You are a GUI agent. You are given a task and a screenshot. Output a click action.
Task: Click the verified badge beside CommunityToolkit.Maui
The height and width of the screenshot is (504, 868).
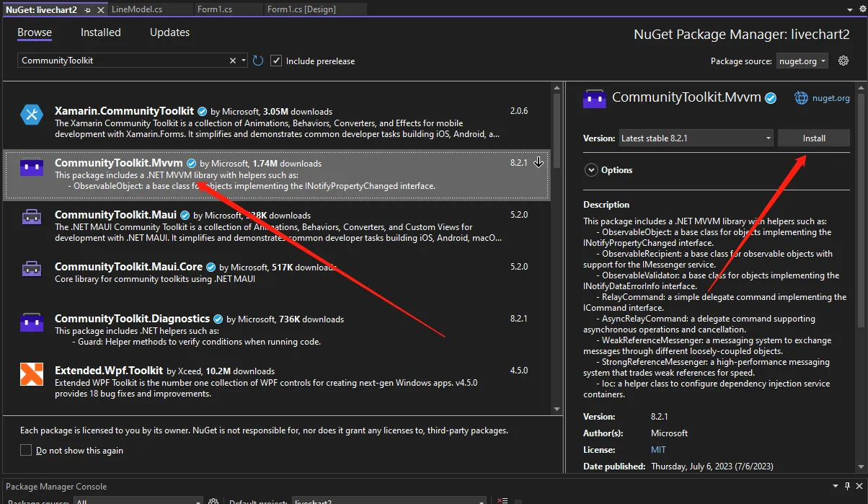pos(185,215)
